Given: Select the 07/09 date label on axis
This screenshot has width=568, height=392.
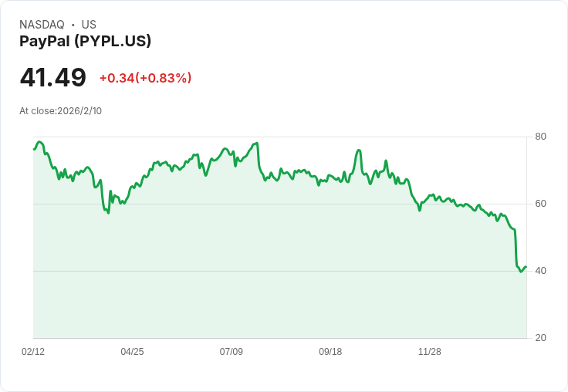Looking at the screenshot, I should [231, 351].
